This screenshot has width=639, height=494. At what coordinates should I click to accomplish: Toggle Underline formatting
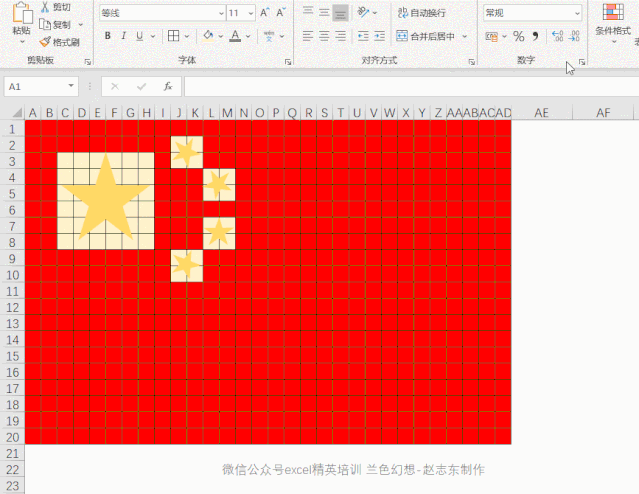click(140, 36)
